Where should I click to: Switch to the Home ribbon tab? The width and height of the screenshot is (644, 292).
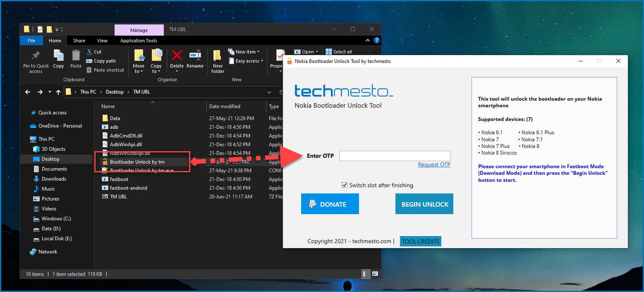point(55,41)
